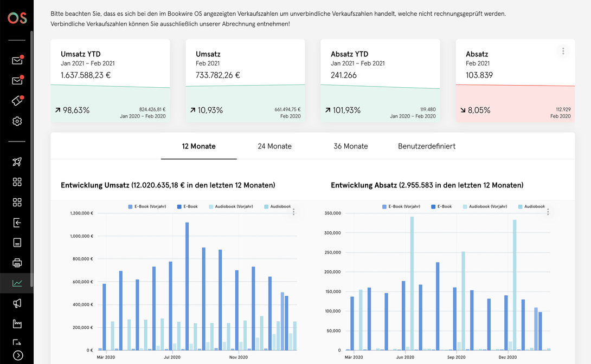Switch to the 24 Monate tab
591x364 pixels.
click(275, 146)
